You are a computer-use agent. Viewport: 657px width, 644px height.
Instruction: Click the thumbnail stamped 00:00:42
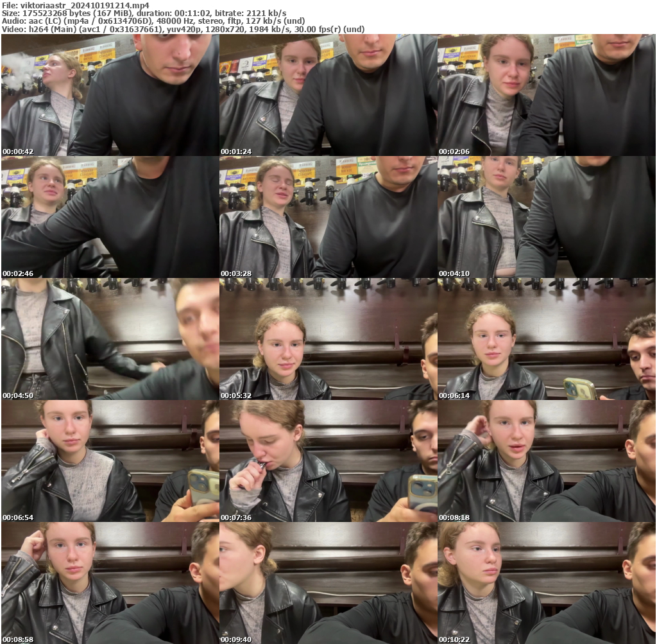click(110, 95)
